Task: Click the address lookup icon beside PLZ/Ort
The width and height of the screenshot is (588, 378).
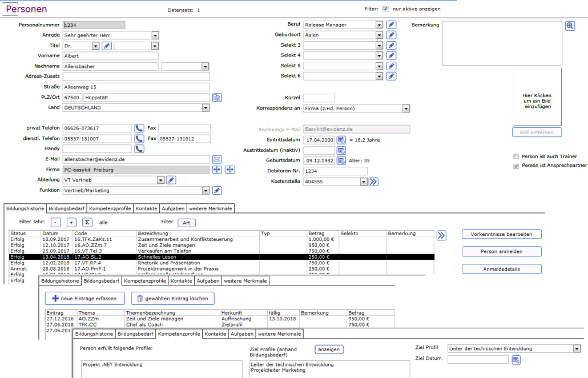Action: (x=217, y=98)
